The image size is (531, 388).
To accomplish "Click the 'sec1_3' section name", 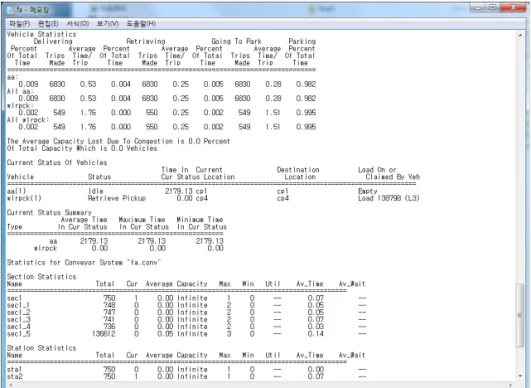I will [19, 319].
